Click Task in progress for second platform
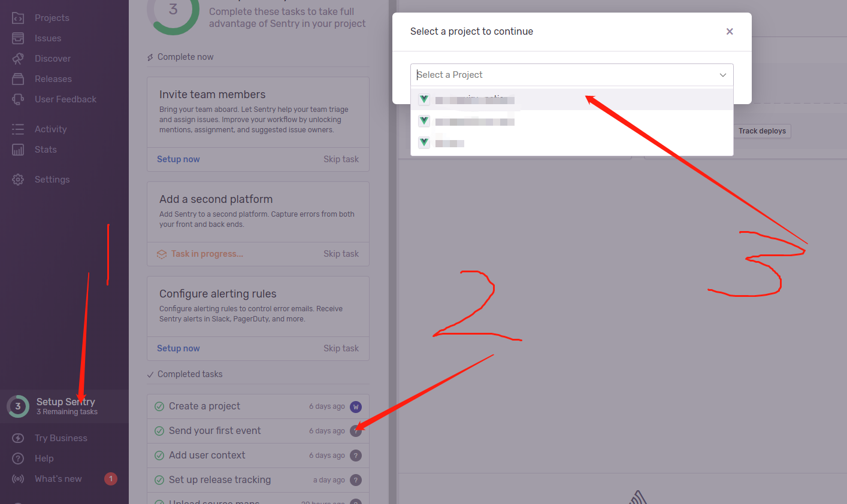The image size is (847, 504). [x=207, y=254]
